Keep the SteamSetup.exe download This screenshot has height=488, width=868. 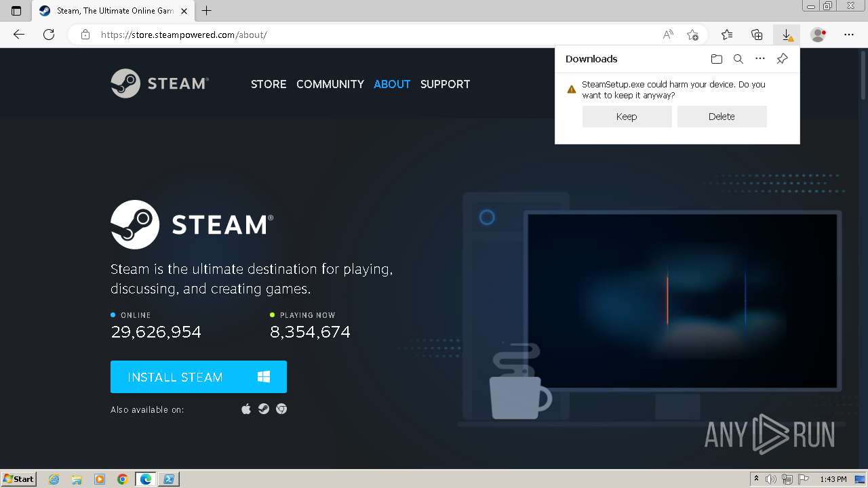[627, 117]
